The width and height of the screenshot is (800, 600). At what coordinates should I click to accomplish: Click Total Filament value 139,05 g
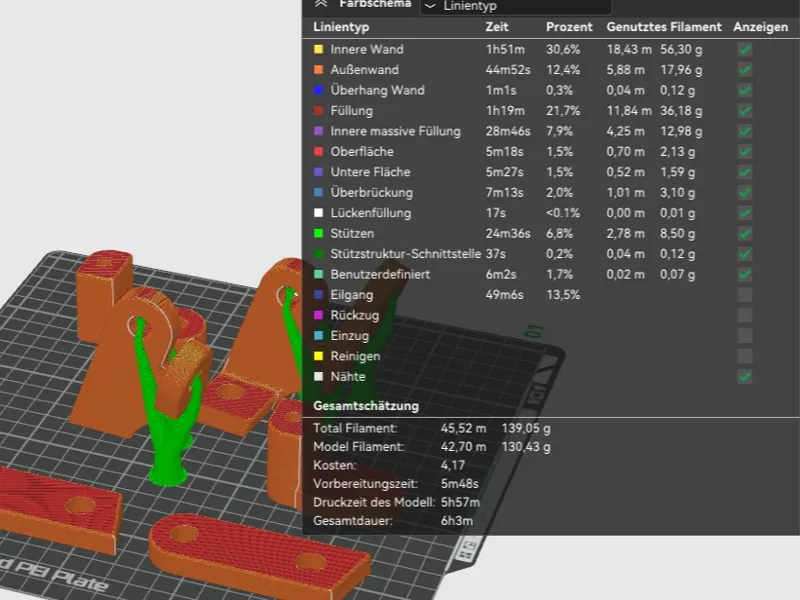[526, 428]
